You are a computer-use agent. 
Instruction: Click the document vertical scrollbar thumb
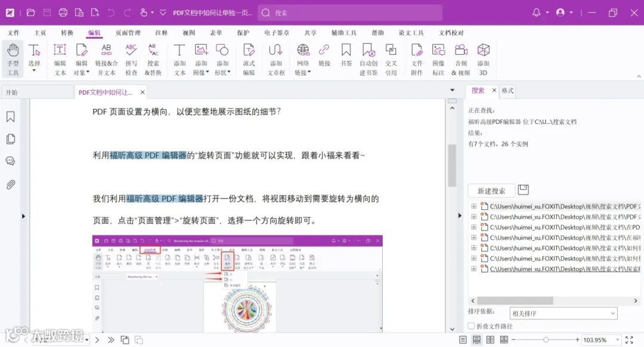point(452,166)
